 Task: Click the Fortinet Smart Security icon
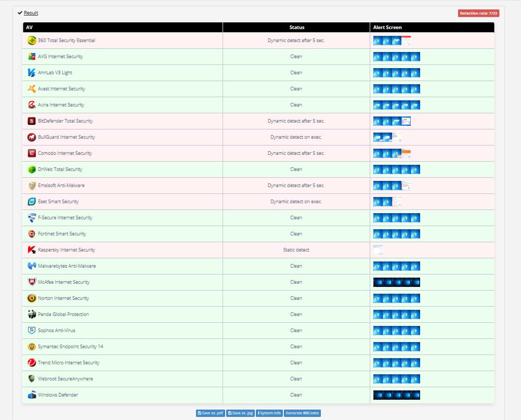click(32, 233)
